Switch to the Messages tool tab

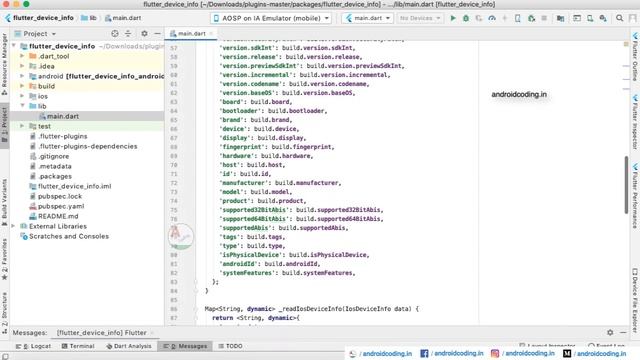coord(185,346)
